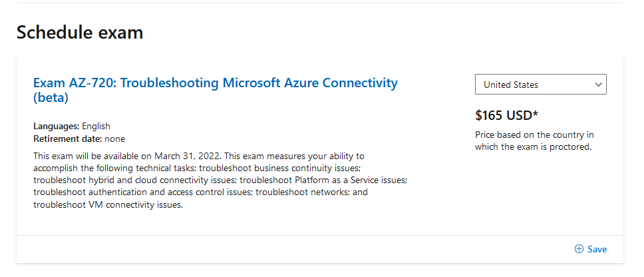The height and width of the screenshot is (277, 644).
Task: Click "United States" text in the selector
Action: [511, 85]
